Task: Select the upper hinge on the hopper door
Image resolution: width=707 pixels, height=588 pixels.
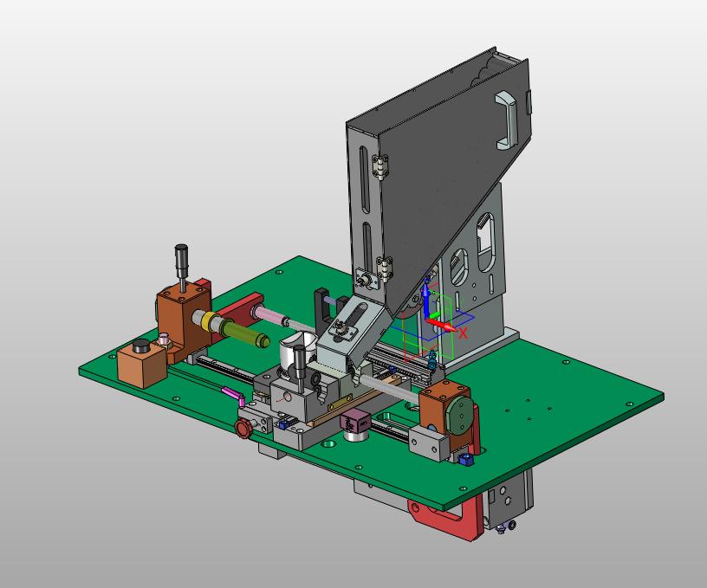Action: coord(379,167)
